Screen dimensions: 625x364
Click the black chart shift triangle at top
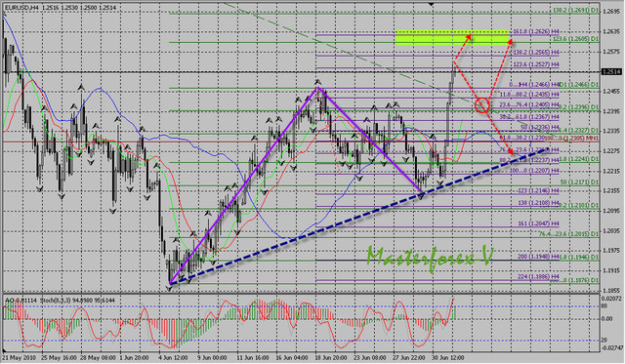point(431,4)
